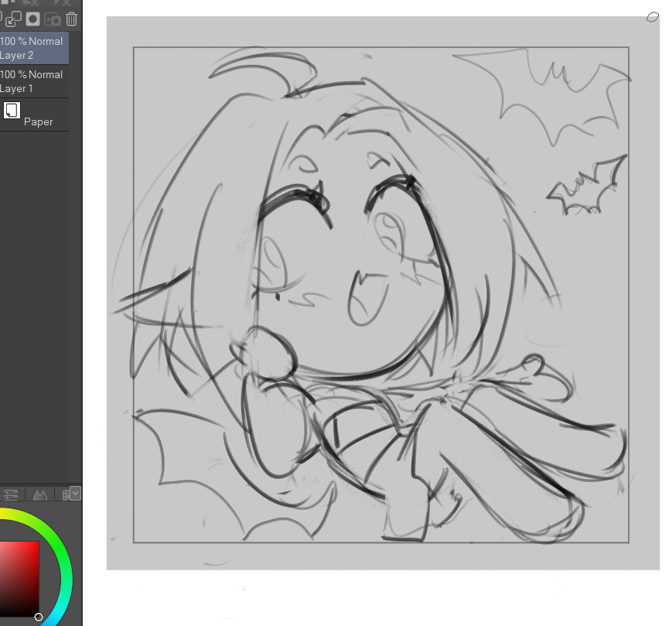
Task: Click the large bat outline at top right
Action: [x=557, y=93]
